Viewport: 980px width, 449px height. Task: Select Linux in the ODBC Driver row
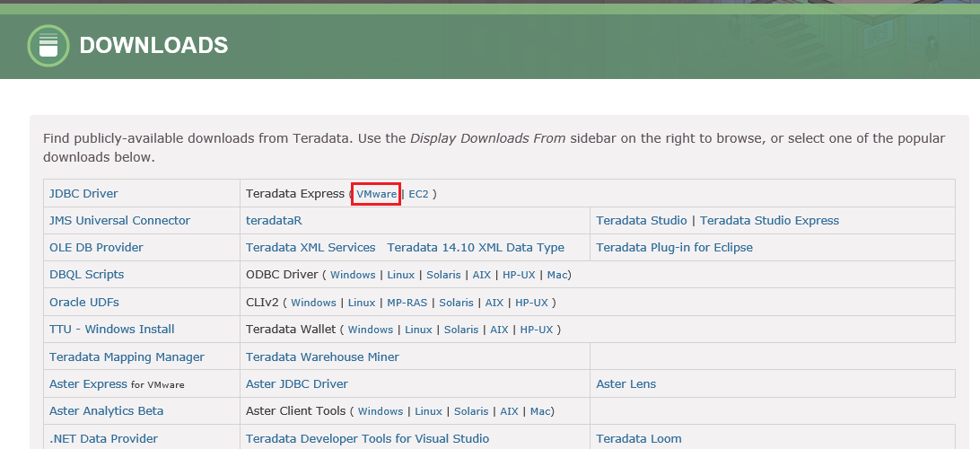click(400, 275)
